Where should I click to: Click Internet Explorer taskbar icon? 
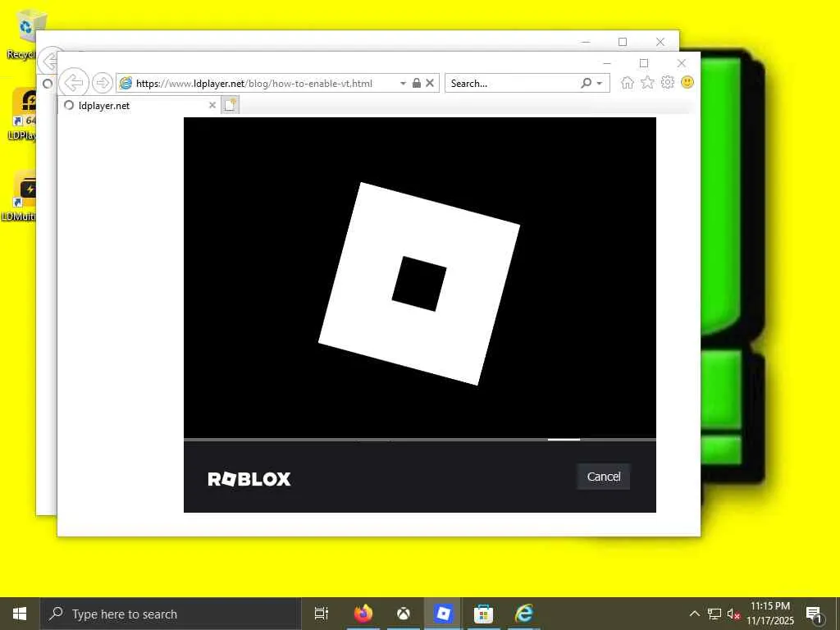[x=523, y=614]
